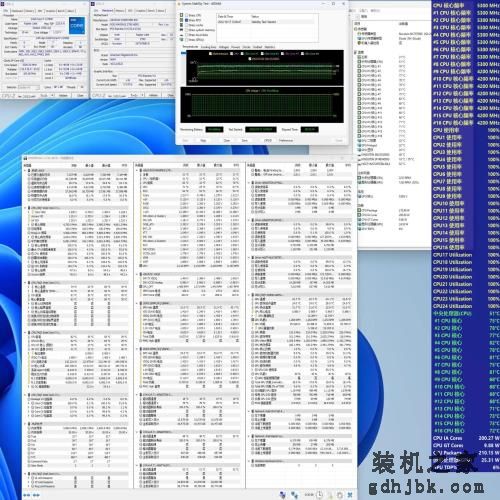The image size is (500, 500).
Task: Open Tools dropdown arrow in left CPU-Z window
Action: (x=52, y=95)
